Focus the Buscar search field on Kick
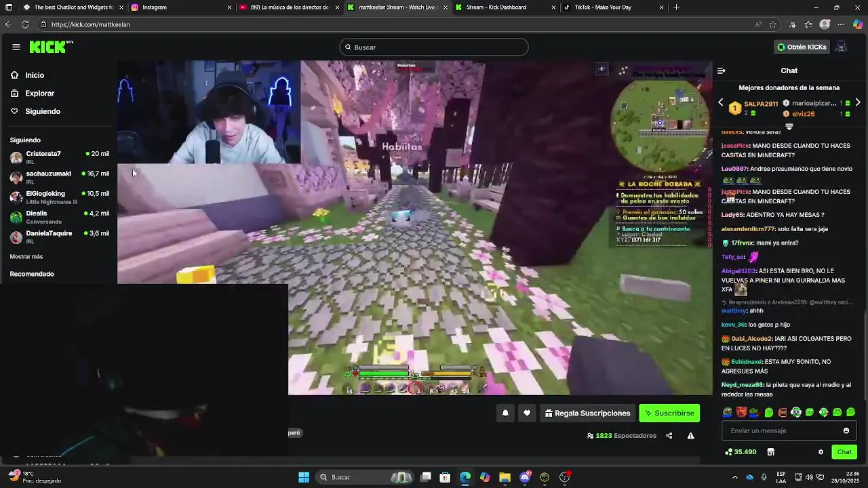Screen dimensions: 868x488 point(434,47)
